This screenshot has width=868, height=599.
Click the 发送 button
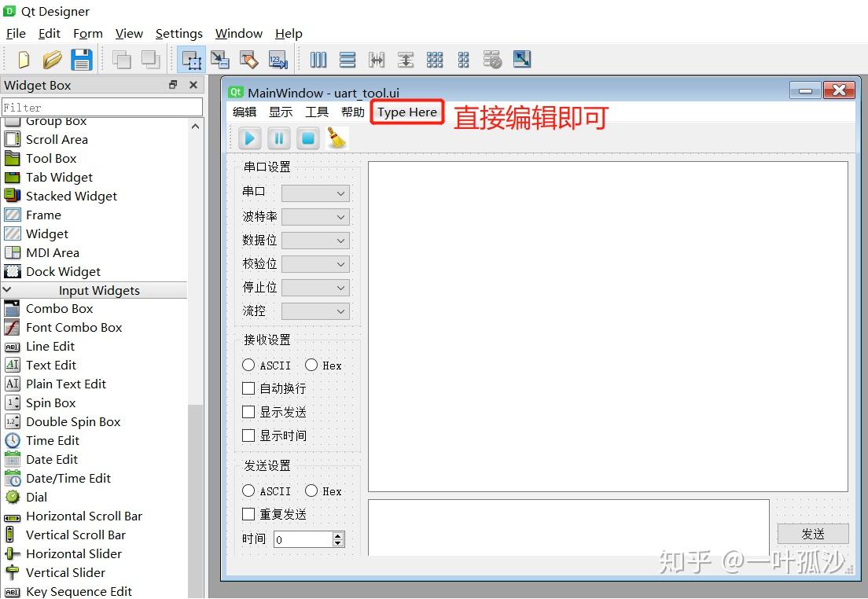click(812, 533)
